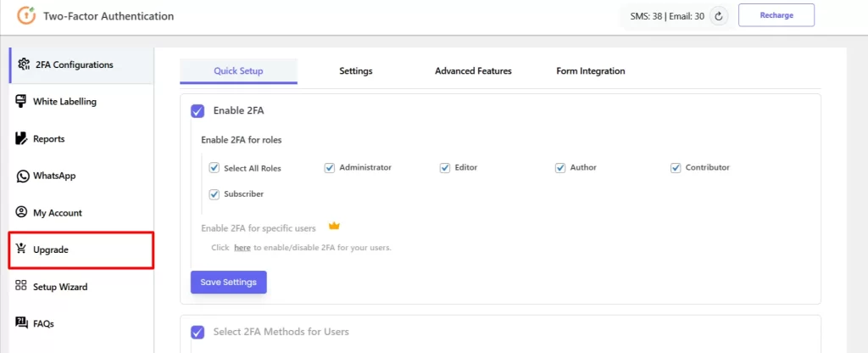Open the Advanced Features tab
This screenshot has width=868, height=353.
pos(473,71)
